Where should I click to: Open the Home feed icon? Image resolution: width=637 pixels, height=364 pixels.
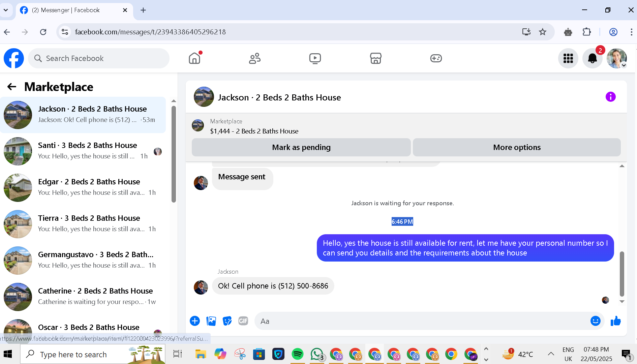pos(194,58)
